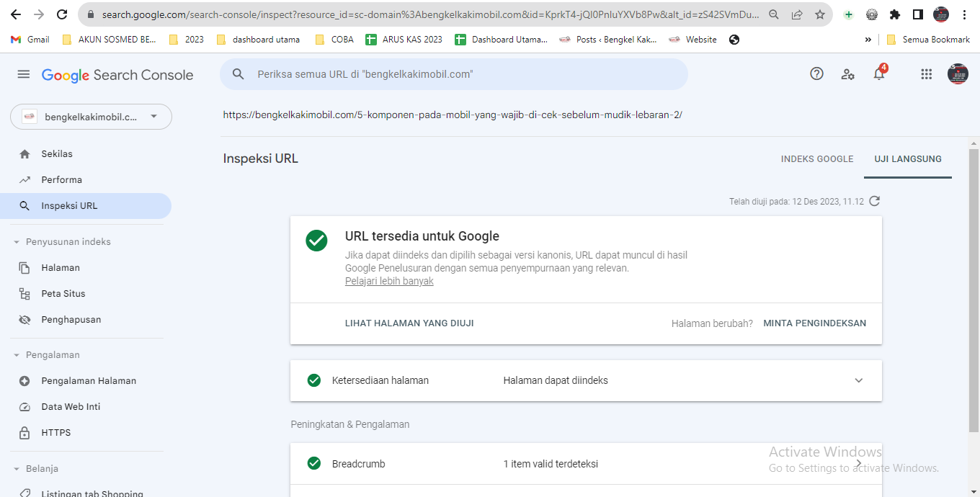Reload the browser page
980x497 pixels.
62,14
